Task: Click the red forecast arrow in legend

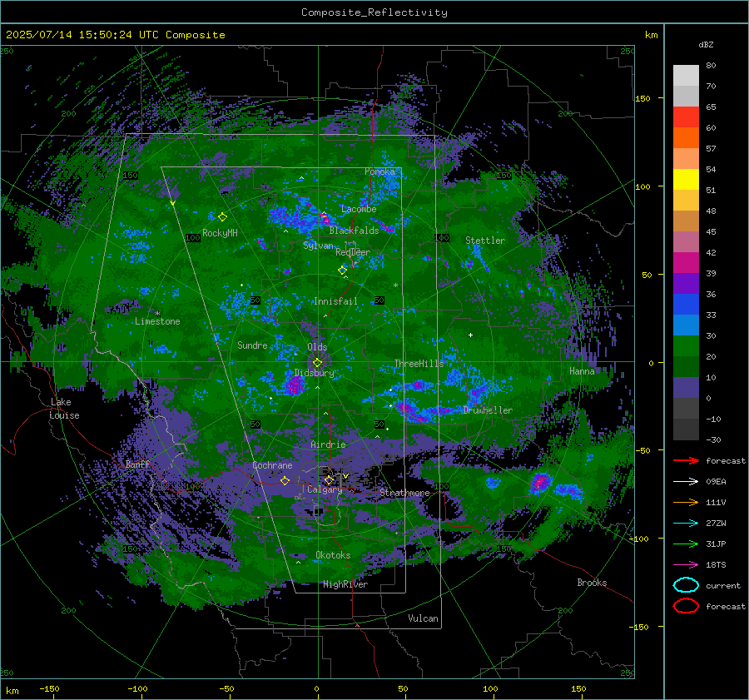Action: click(x=686, y=460)
